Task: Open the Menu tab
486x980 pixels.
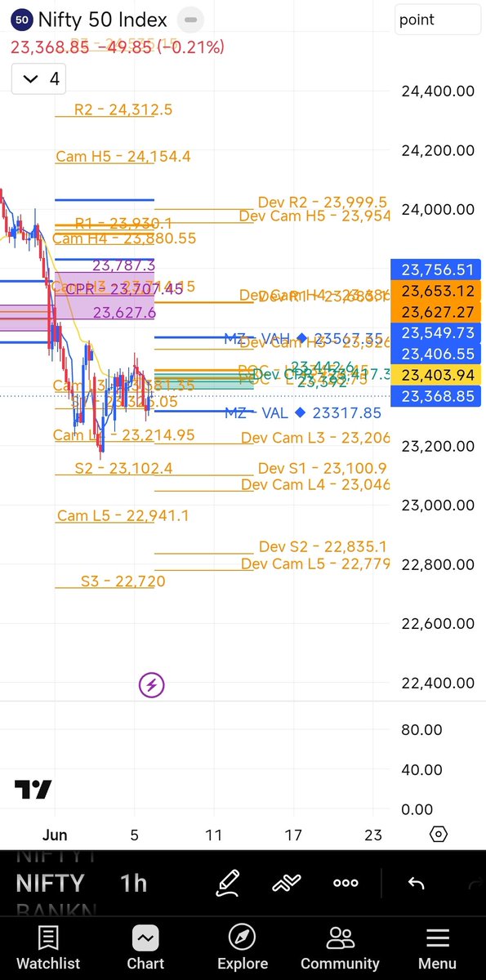Action: [x=438, y=947]
